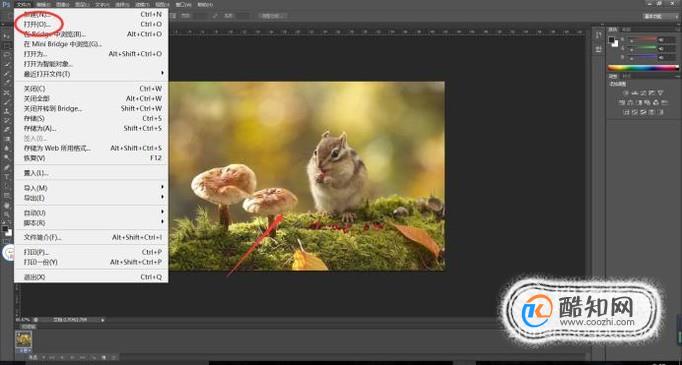Viewport: 682px width, 365px height.
Task: Add a Hue/Saturation adjustment
Action: 622,103
